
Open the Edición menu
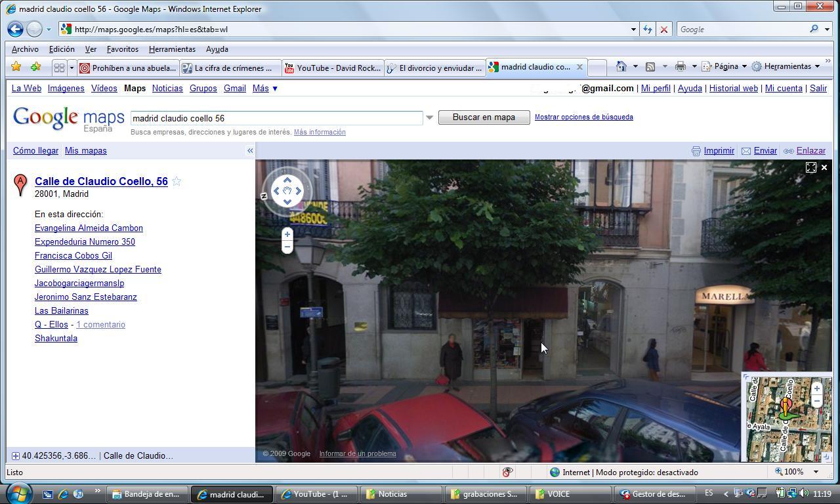[62, 49]
